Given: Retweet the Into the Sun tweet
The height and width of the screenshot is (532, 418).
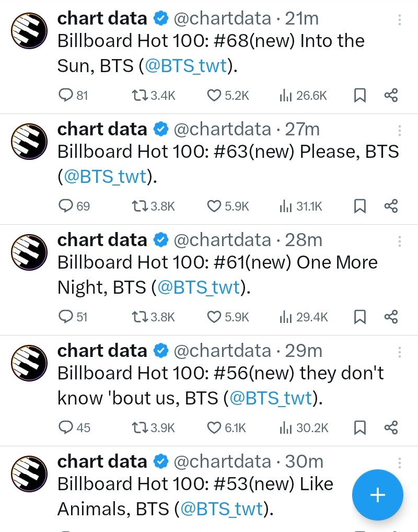Looking at the screenshot, I should point(138,96).
